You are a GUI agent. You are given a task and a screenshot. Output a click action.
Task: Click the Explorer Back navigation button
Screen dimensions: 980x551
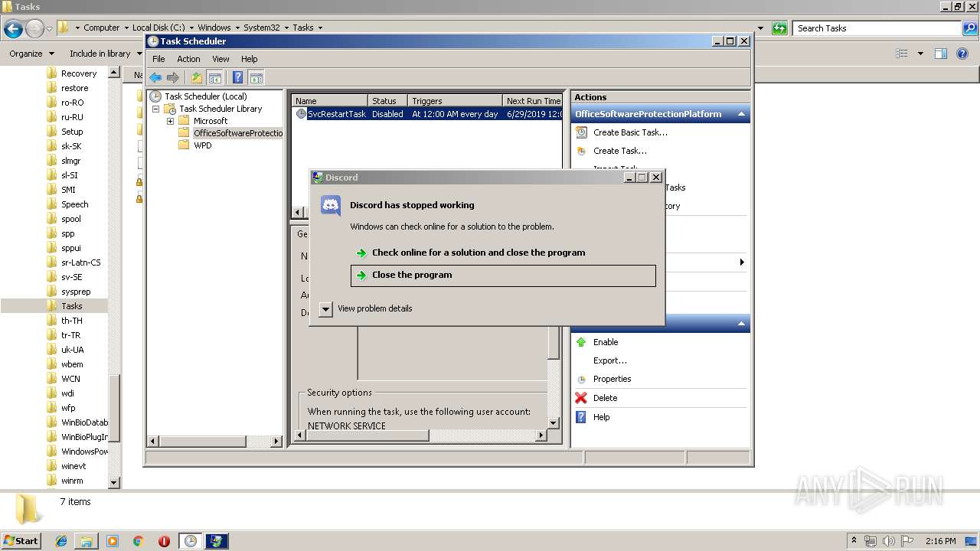click(13, 29)
